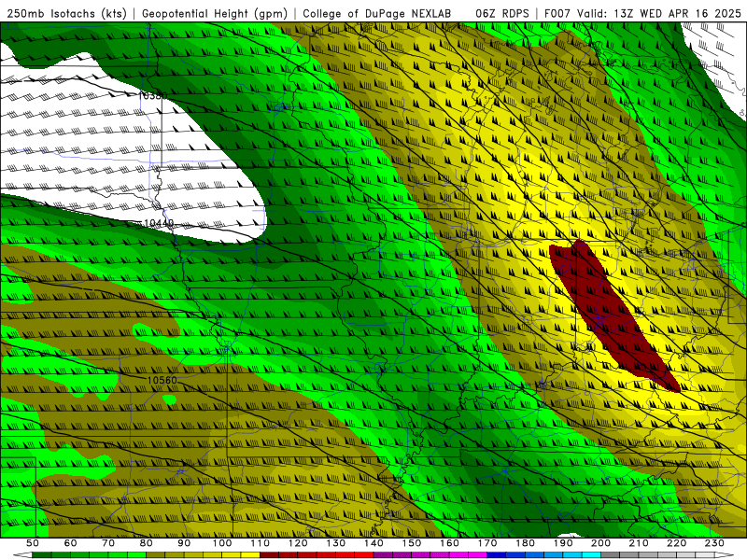This screenshot has height=560, width=747.
Task: Click the 200 value on the color scale
Action: 600,543
